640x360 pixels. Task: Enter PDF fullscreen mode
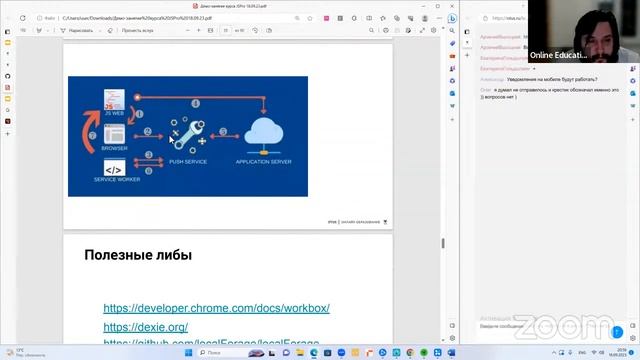coord(422,30)
